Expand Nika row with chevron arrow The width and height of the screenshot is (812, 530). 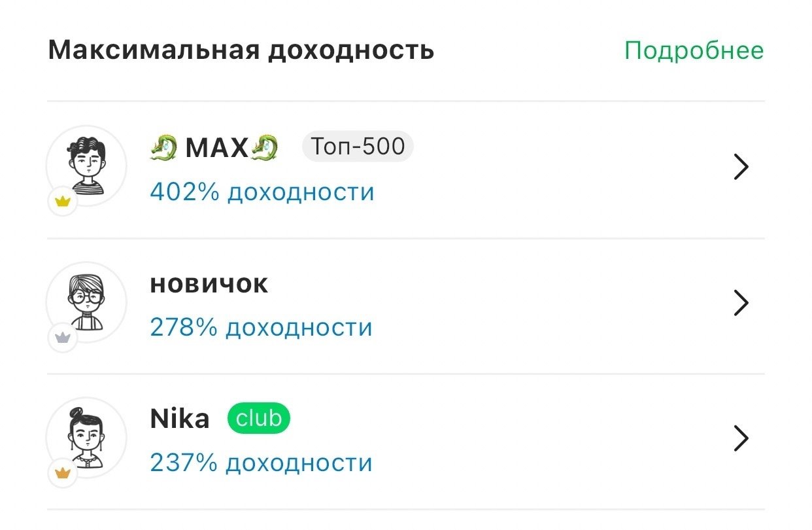[x=740, y=438]
